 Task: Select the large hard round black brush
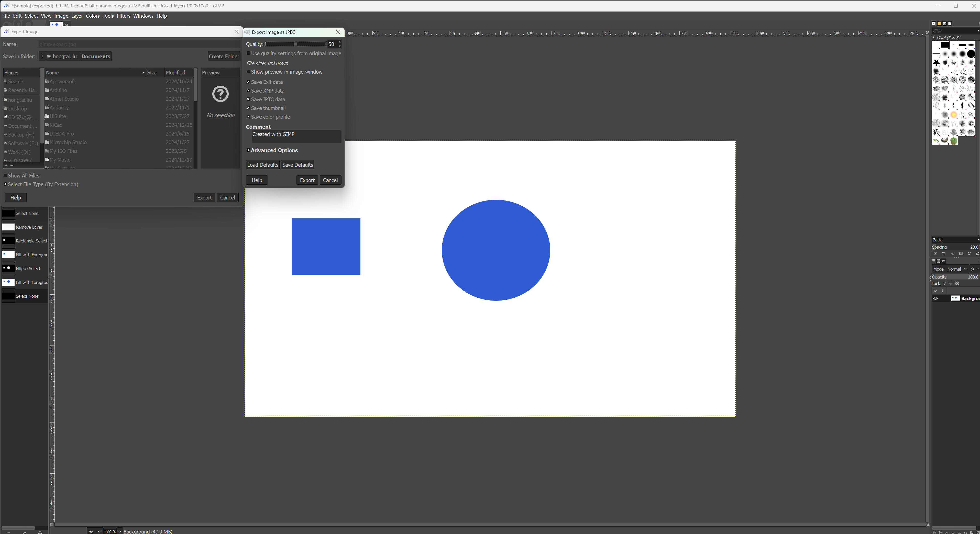pos(971,54)
